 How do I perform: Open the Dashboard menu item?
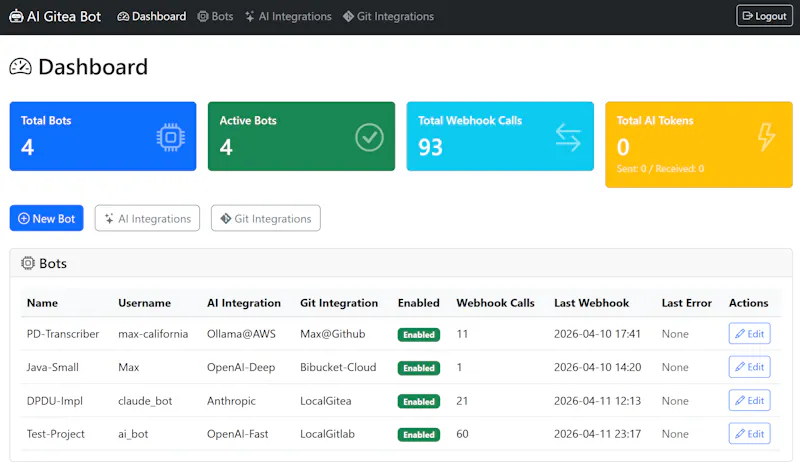152,17
